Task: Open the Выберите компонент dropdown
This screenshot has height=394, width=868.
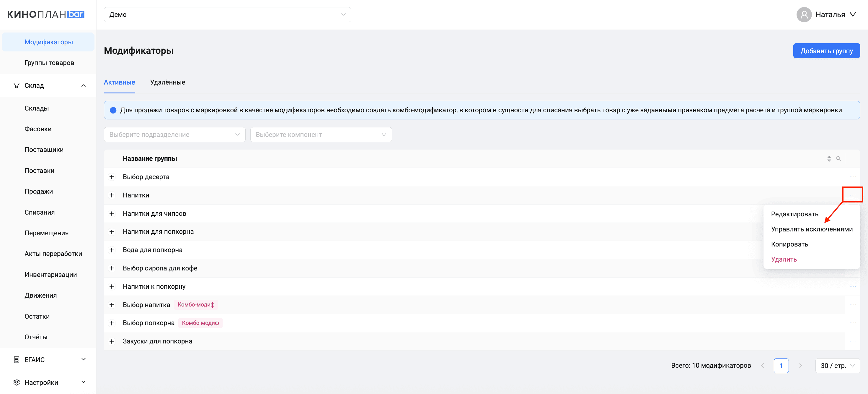Action: pos(321,134)
